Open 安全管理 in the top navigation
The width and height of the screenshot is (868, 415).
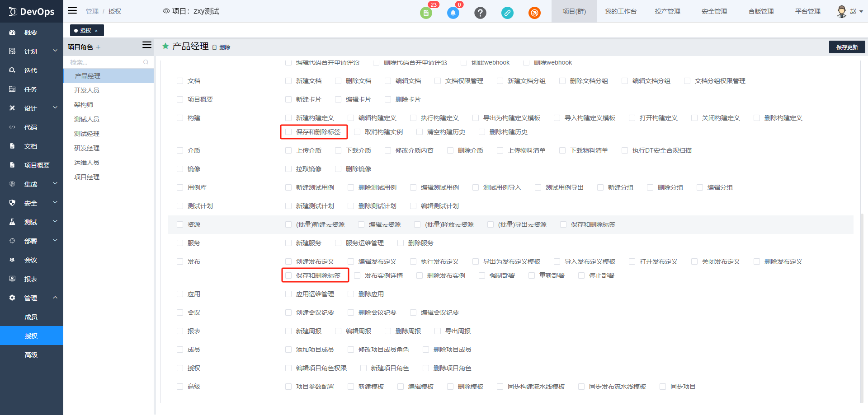(714, 11)
